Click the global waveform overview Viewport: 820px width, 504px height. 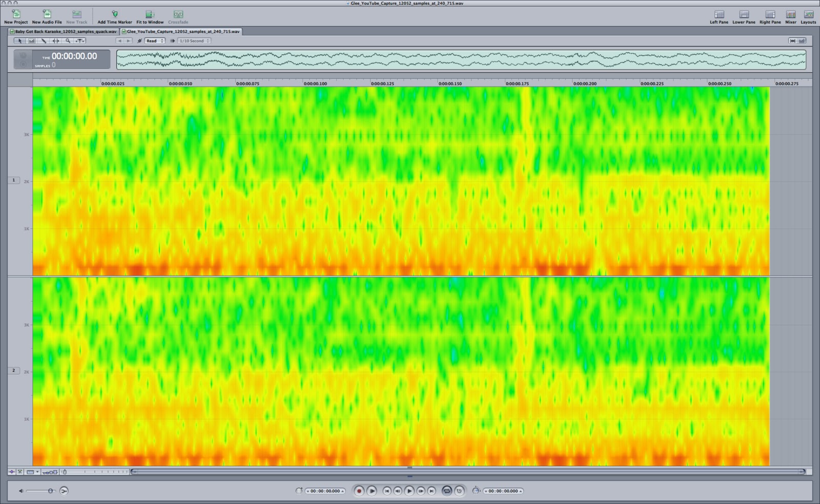[461, 59]
